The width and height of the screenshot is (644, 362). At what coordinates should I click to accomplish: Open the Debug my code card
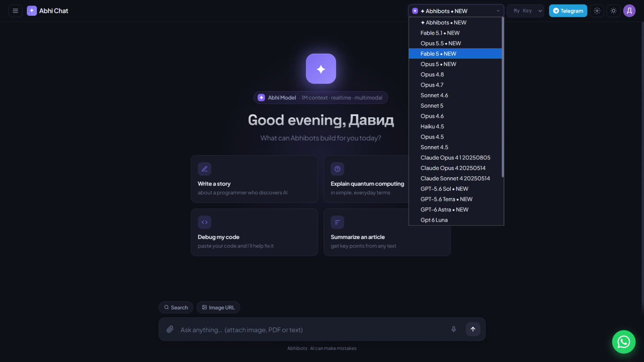tap(254, 232)
